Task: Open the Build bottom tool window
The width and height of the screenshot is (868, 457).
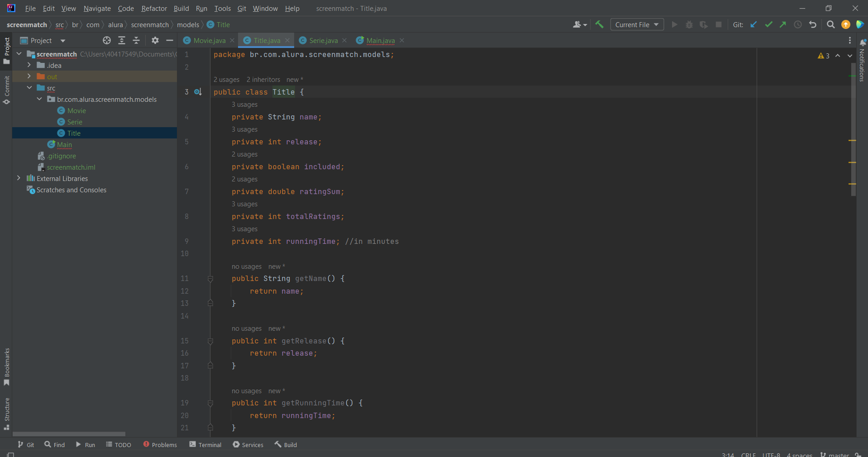Action: coord(286,445)
